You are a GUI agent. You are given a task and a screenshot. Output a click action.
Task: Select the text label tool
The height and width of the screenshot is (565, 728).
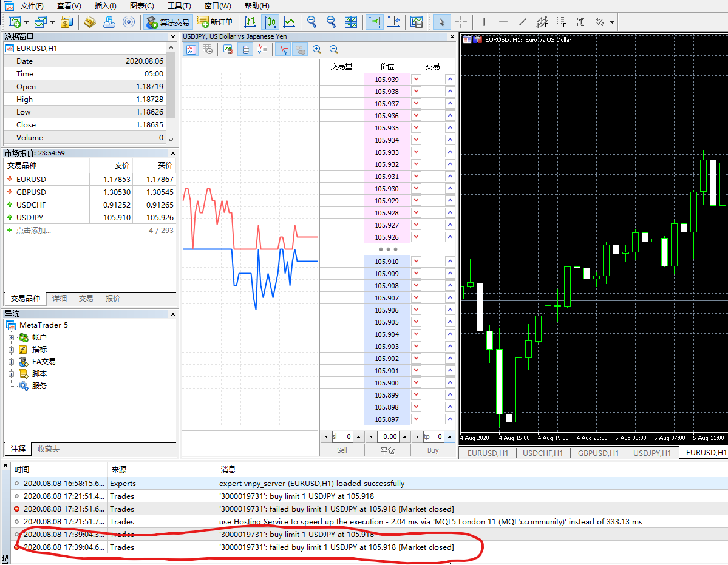coord(581,22)
